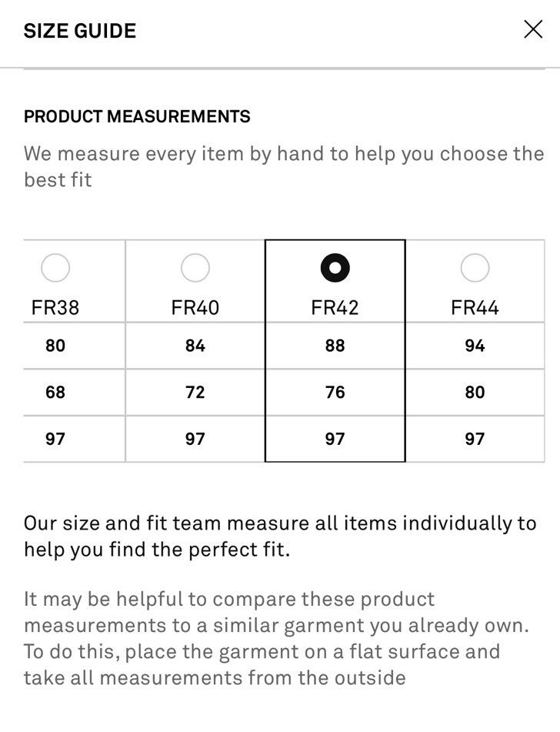Click the FR42 column label
The height and width of the screenshot is (732, 560).
[335, 308]
